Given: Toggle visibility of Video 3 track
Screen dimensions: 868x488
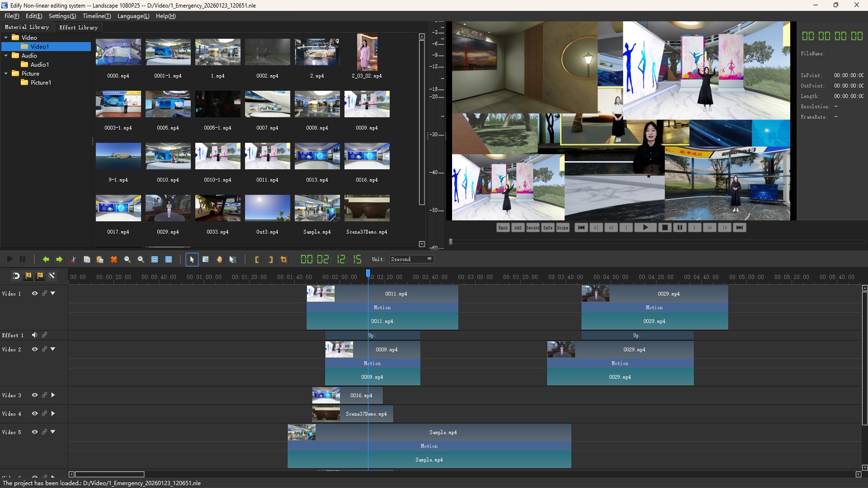Looking at the screenshot, I should (34, 395).
